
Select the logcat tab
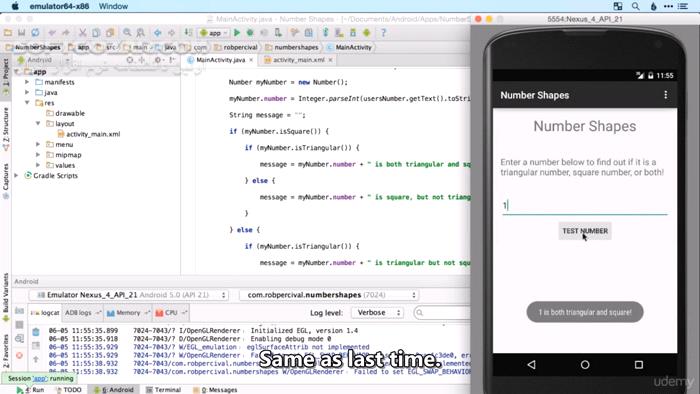pyautogui.click(x=45, y=313)
